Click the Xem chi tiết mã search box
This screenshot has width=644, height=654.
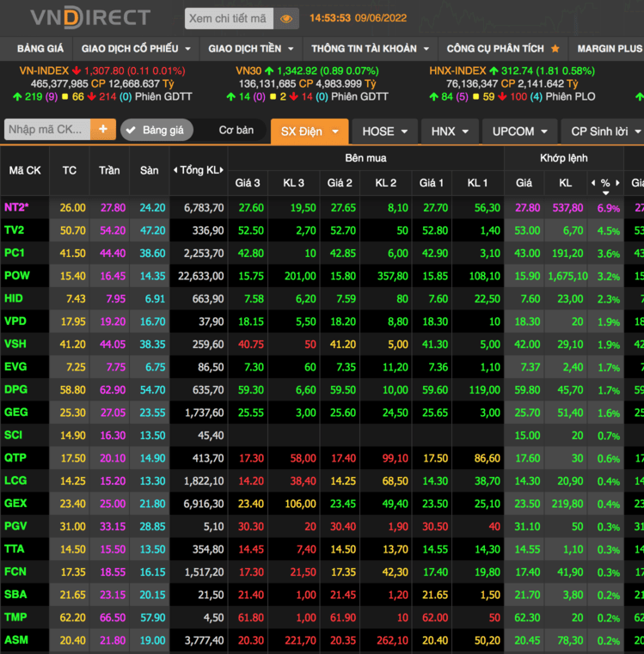228,18
